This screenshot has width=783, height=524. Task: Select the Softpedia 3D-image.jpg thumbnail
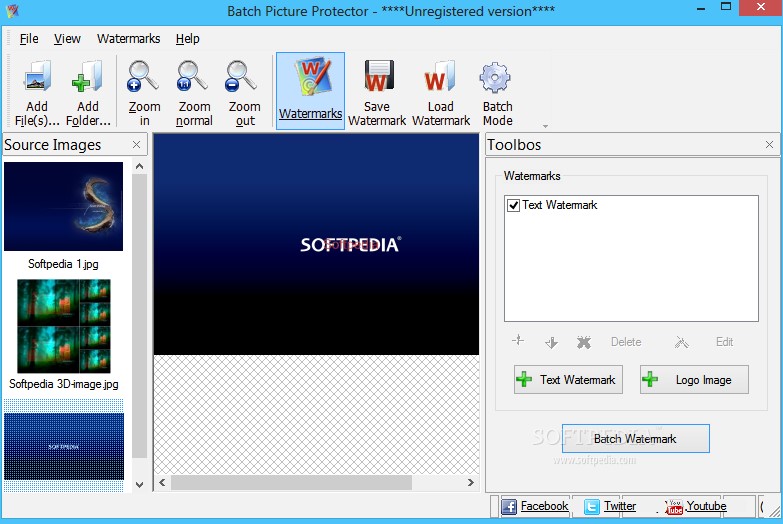[63, 326]
